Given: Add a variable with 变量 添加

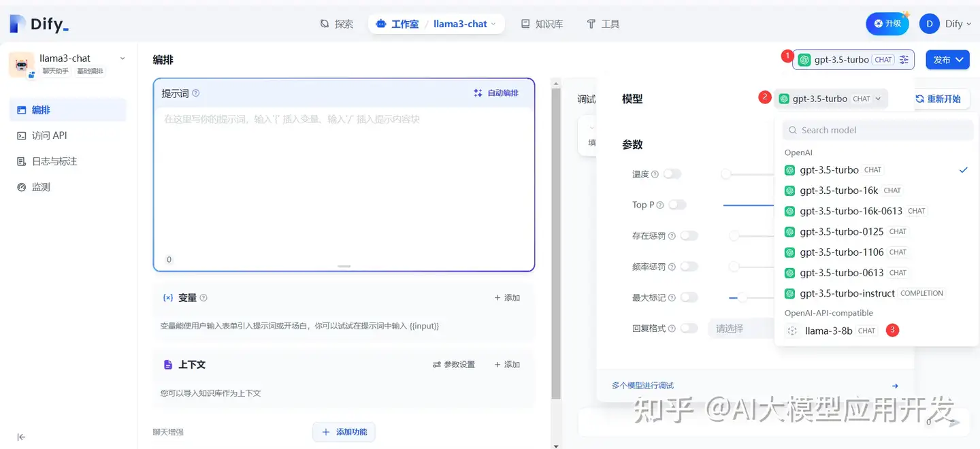Looking at the screenshot, I should coord(507,298).
